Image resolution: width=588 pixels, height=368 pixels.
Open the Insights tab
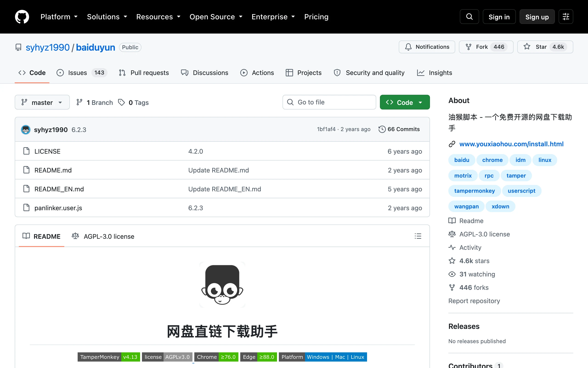pyautogui.click(x=434, y=73)
